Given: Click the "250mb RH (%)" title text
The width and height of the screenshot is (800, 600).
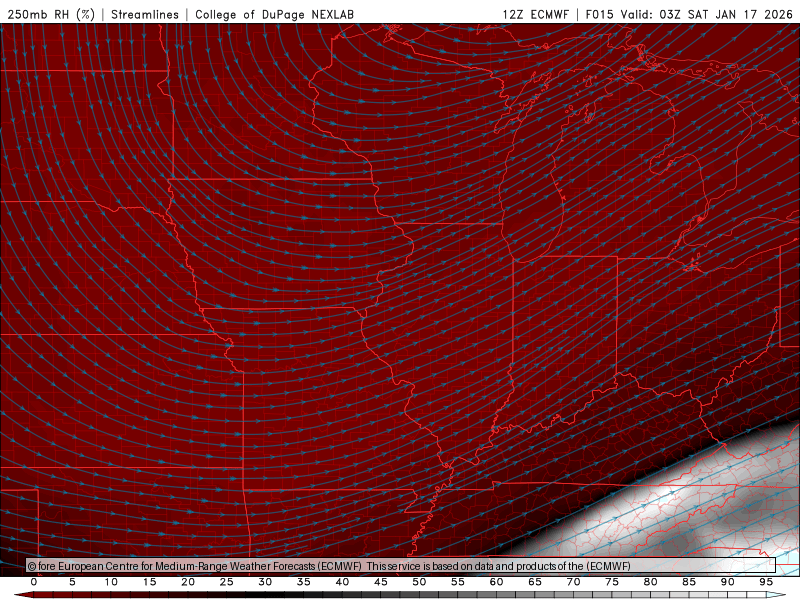Looking at the screenshot, I should [x=51, y=14].
